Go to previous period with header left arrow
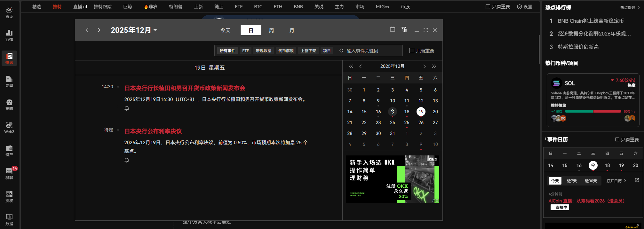This screenshot has width=644, height=229. pos(87,30)
